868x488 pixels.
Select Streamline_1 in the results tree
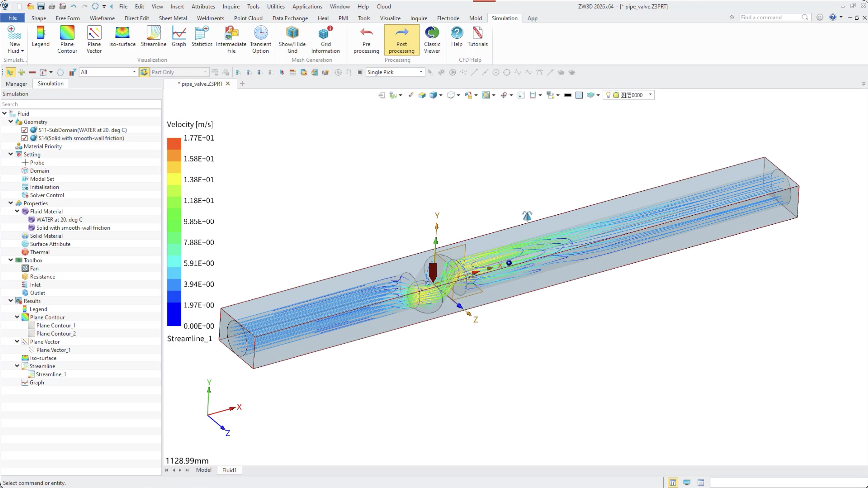click(51, 374)
